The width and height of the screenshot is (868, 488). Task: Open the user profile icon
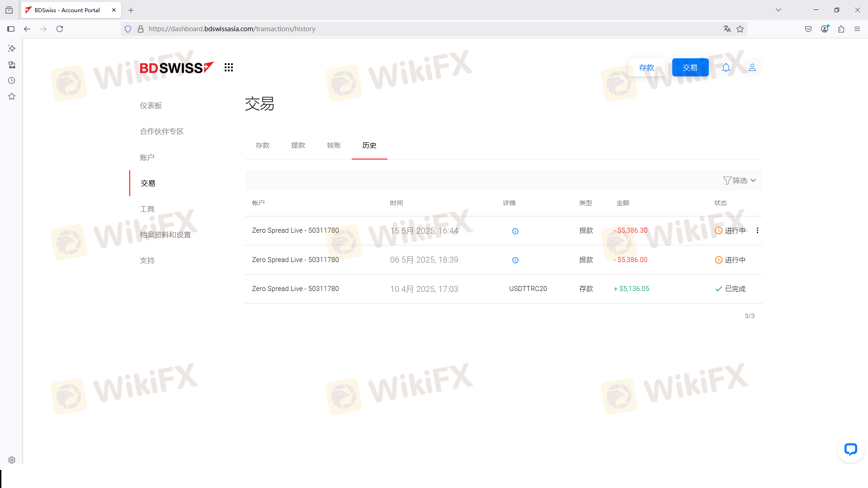pos(752,67)
